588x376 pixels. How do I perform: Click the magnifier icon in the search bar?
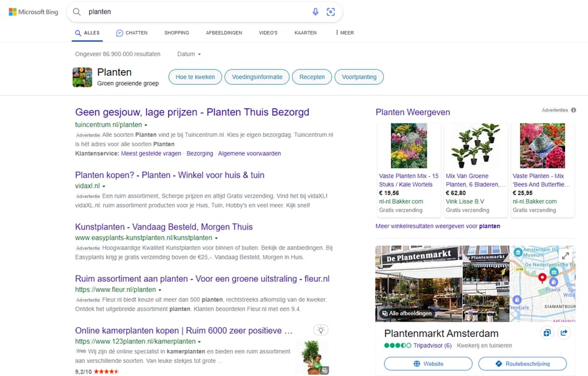76,11
